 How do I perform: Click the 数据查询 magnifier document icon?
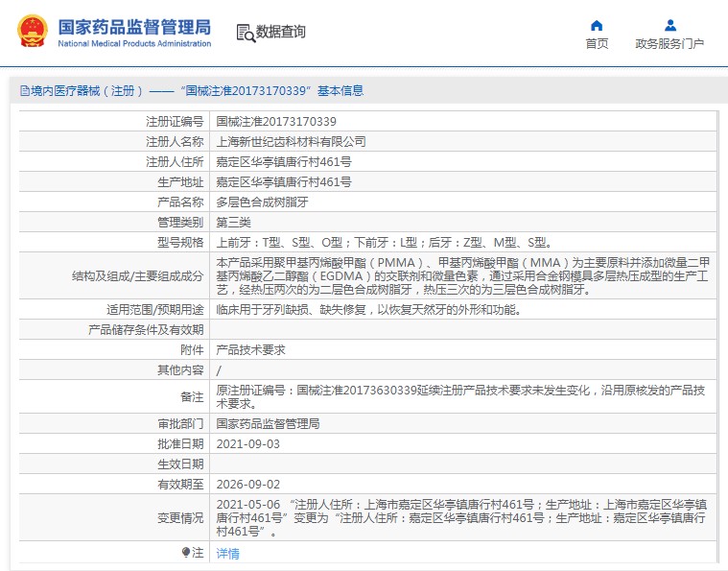[x=245, y=33]
